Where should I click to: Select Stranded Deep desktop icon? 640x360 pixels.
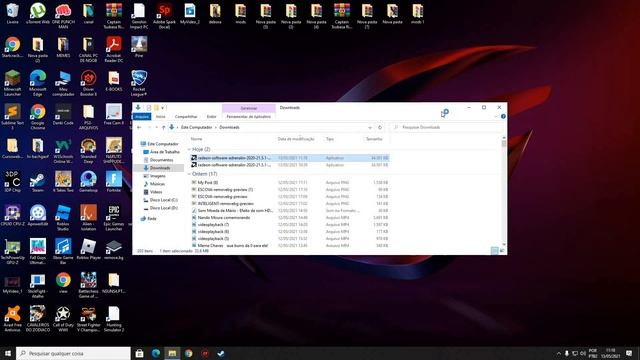point(88,151)
